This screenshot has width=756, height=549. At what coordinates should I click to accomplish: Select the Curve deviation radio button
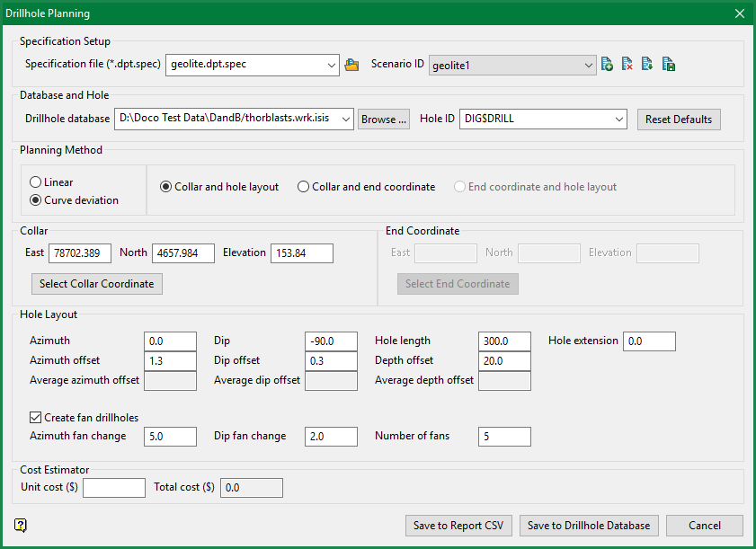35,199
